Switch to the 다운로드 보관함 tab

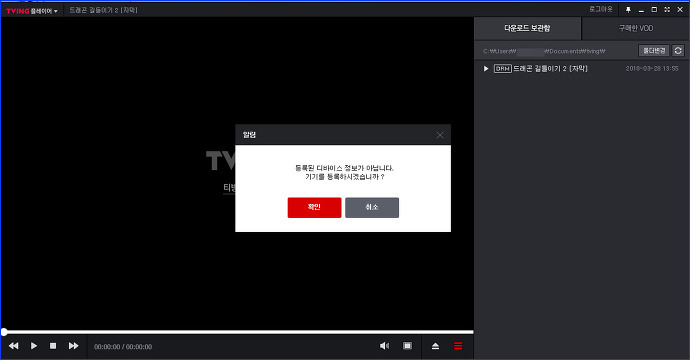[x=527, y=28]
